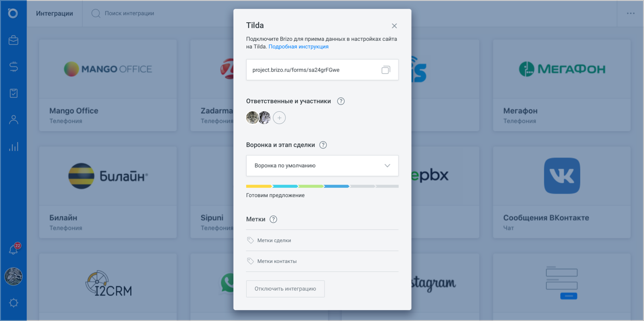
Task: Open the Sipuni integration card
Action: click(212, 192)
